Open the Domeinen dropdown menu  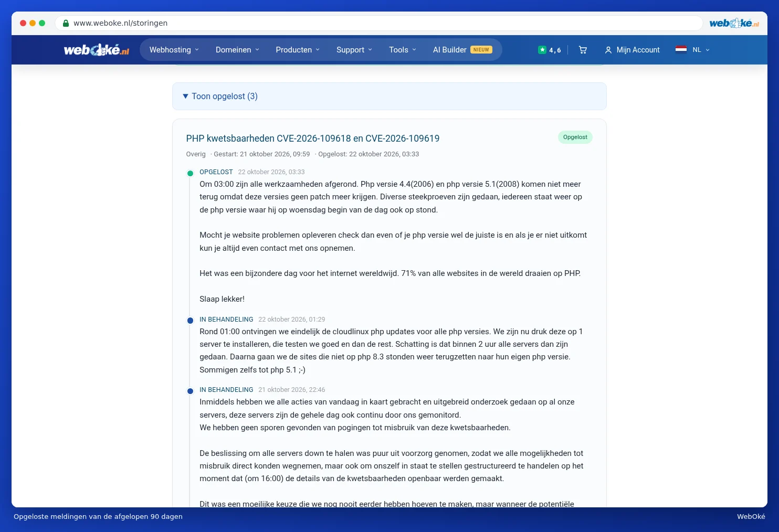pos(238,50)
